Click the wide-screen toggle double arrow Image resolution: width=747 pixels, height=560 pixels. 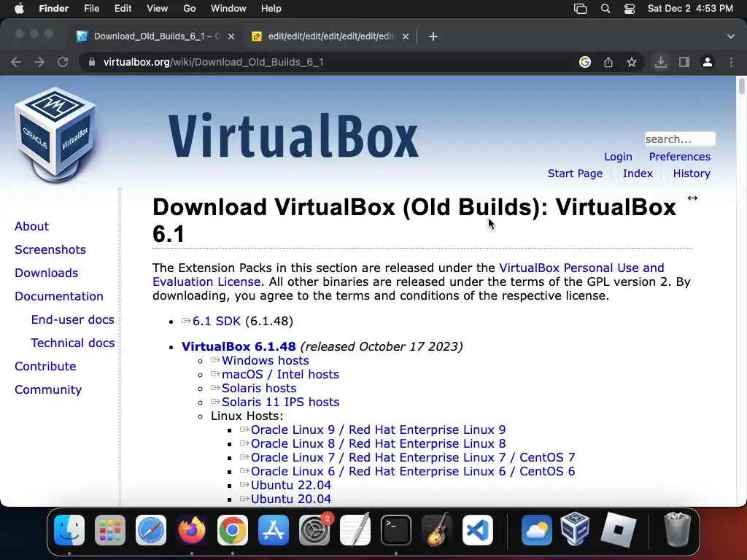(x=693, y=198)
